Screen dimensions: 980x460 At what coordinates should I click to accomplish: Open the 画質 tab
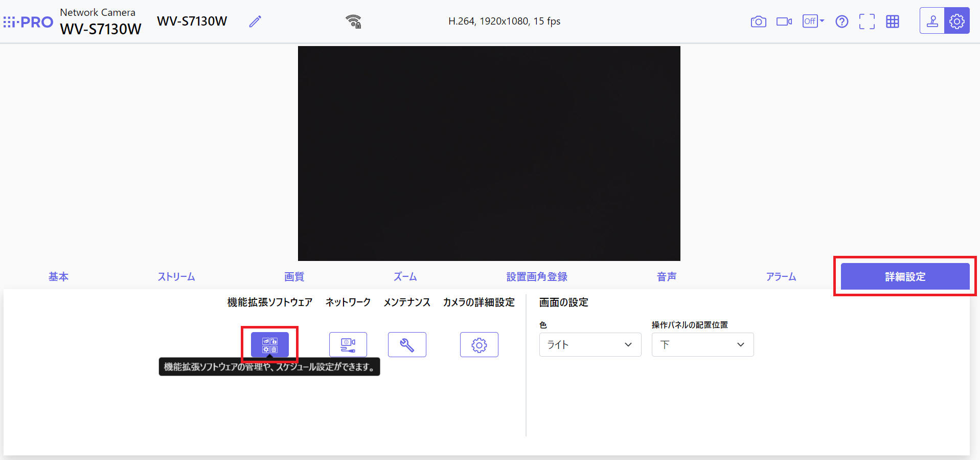(x=294, y=277)
